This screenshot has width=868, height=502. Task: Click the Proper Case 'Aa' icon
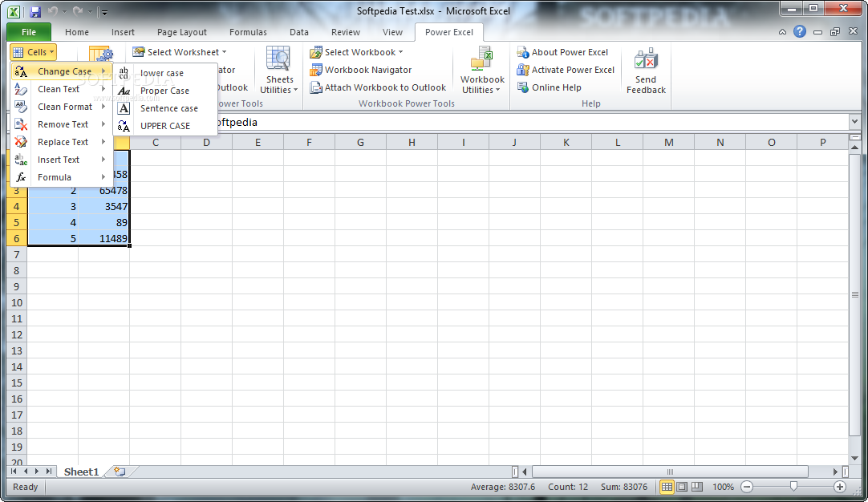(x=124, y=91)
